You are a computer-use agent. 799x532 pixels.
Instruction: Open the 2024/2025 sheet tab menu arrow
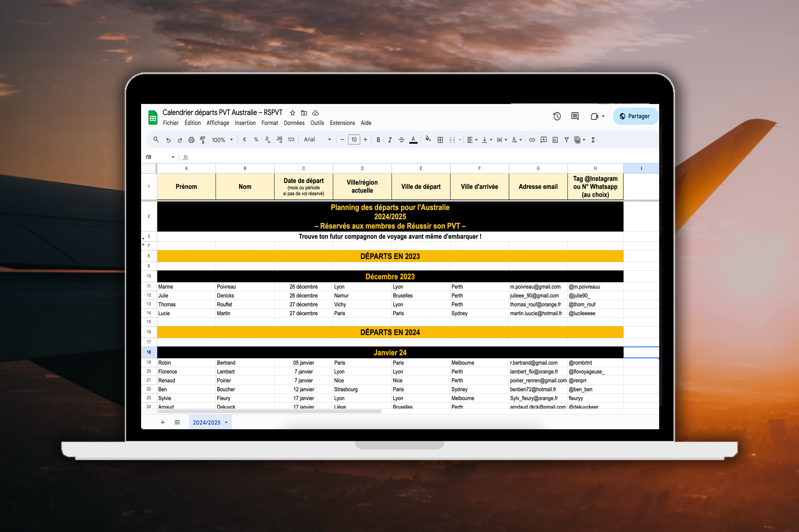pos(226,423)
